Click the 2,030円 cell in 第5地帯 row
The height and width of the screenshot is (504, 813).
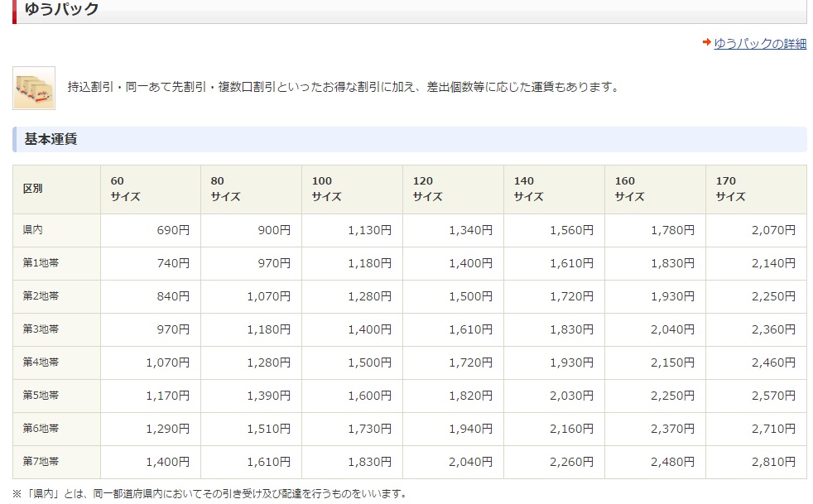(x=554, y=396)
